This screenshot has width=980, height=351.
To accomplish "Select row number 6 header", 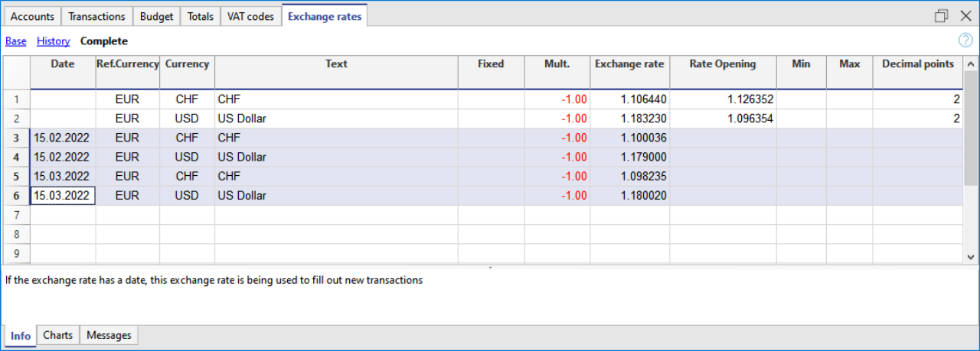I will click(17, 196).
